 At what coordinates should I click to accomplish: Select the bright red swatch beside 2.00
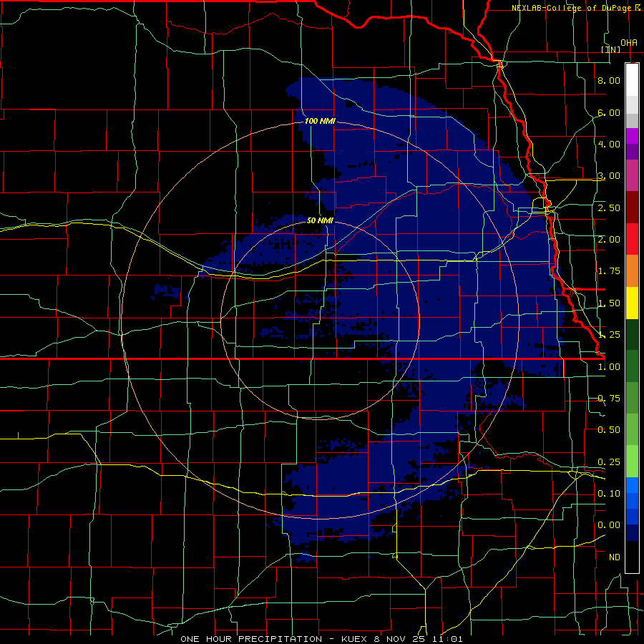pos(632,239)
